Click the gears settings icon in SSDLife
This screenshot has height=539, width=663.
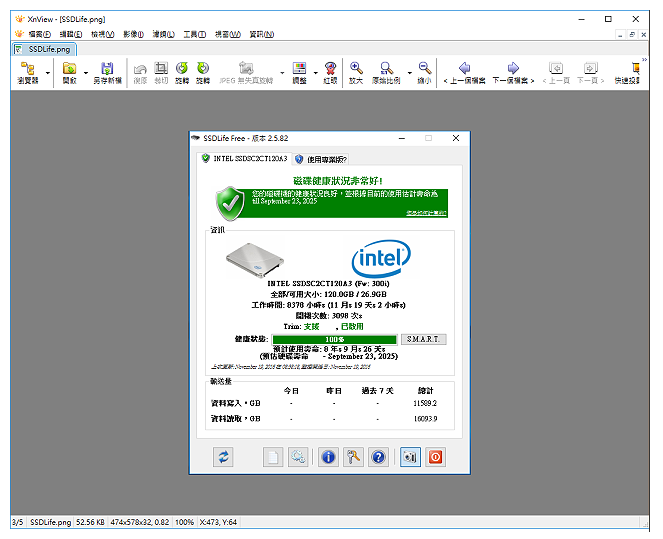click(x=298, y=457)
